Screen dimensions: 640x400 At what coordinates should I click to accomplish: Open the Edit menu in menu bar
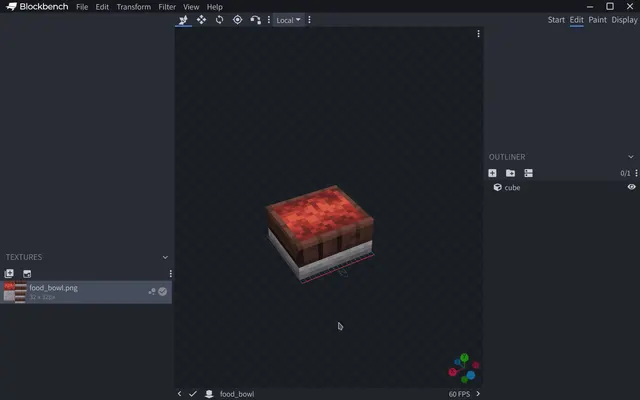(102, 7)
